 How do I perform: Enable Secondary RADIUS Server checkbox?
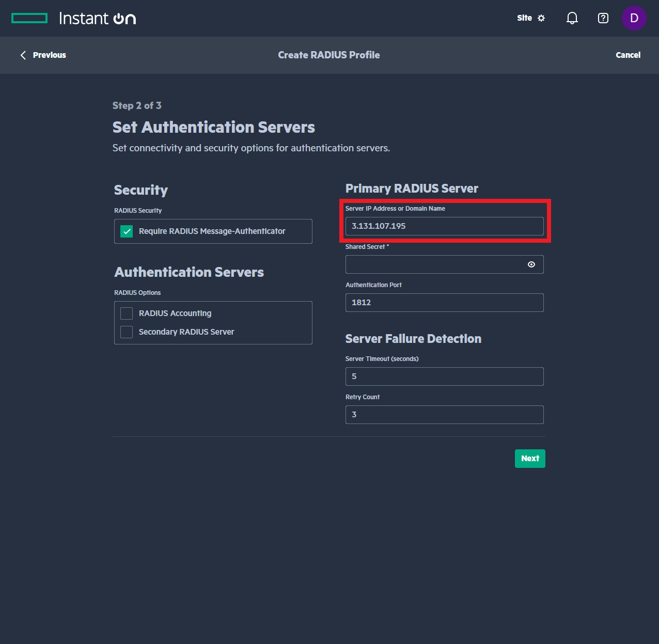[x=127, y=332]
